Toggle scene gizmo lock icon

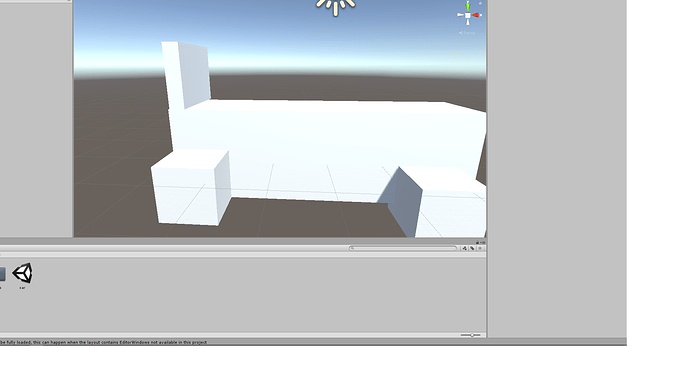(480, 3)
